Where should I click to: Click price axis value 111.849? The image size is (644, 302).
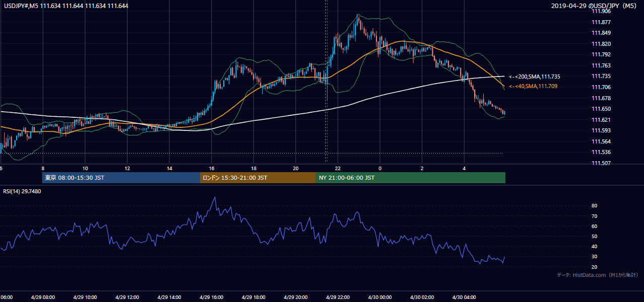pos(601,33)
